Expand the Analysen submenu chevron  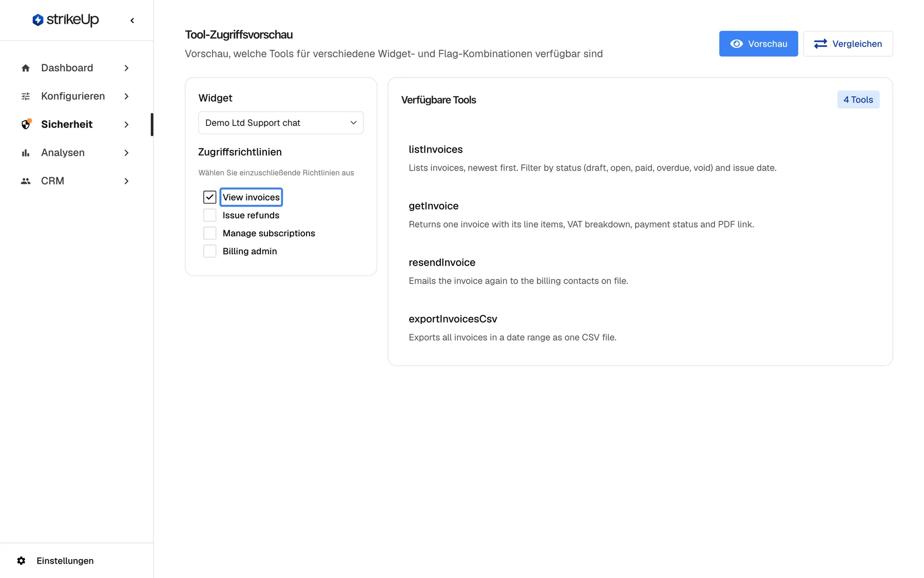coord(126,153)
